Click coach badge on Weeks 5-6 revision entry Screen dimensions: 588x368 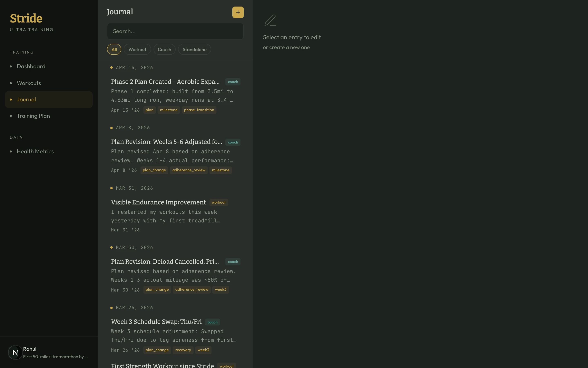(x=233, y=142)
